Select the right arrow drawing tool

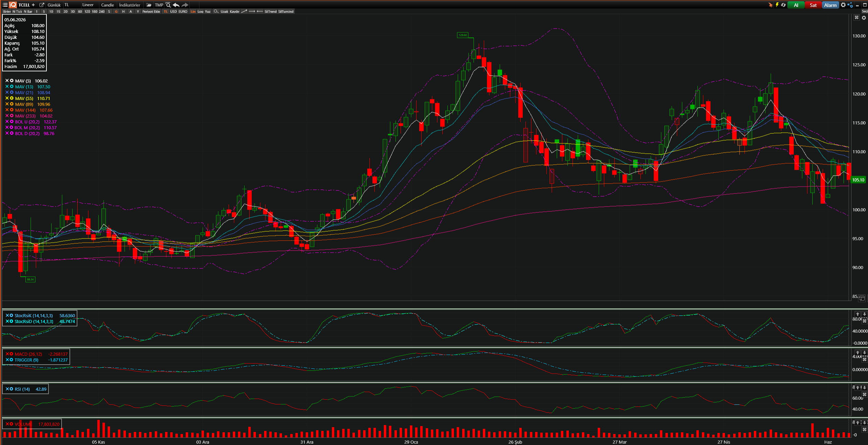(252, 11)
